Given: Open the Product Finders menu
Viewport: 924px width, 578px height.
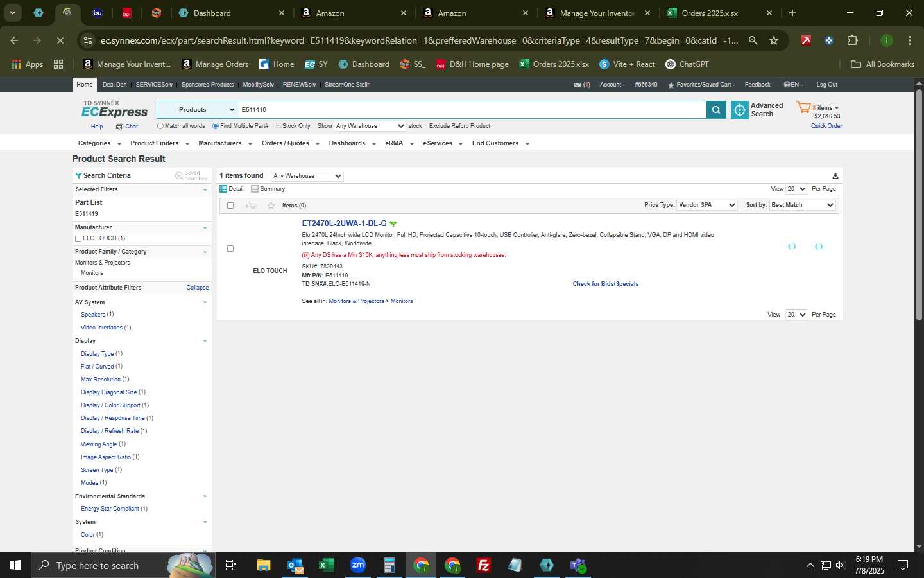Looking at the screenshot, I should point(160,143).
